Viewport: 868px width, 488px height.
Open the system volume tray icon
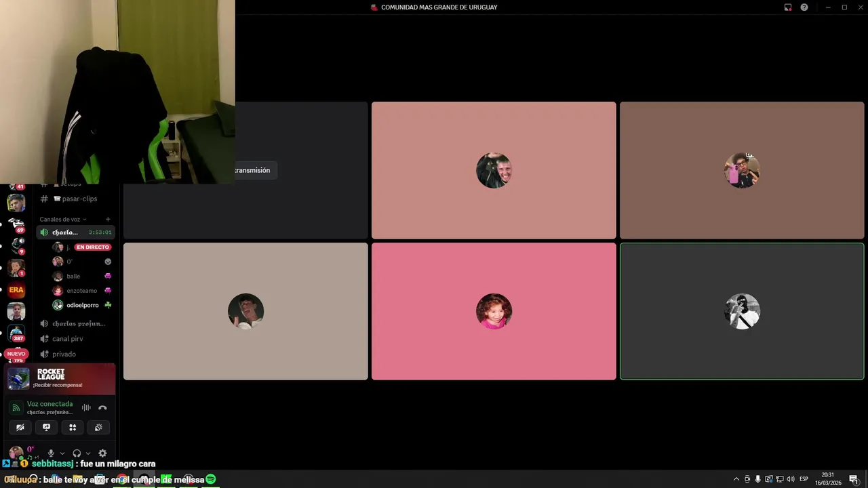(x=790, y=479)
